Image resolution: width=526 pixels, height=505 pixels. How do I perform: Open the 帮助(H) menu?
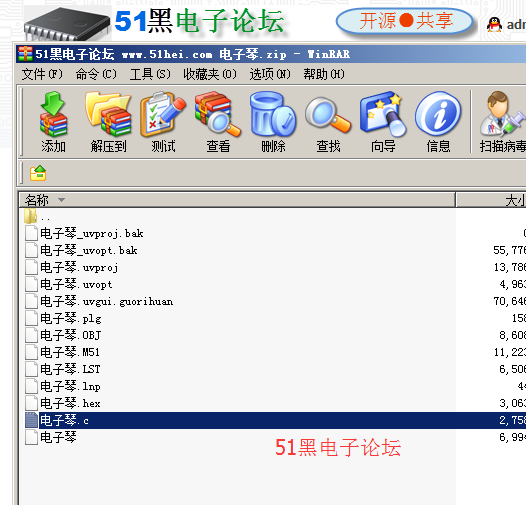tap(324, 74)
